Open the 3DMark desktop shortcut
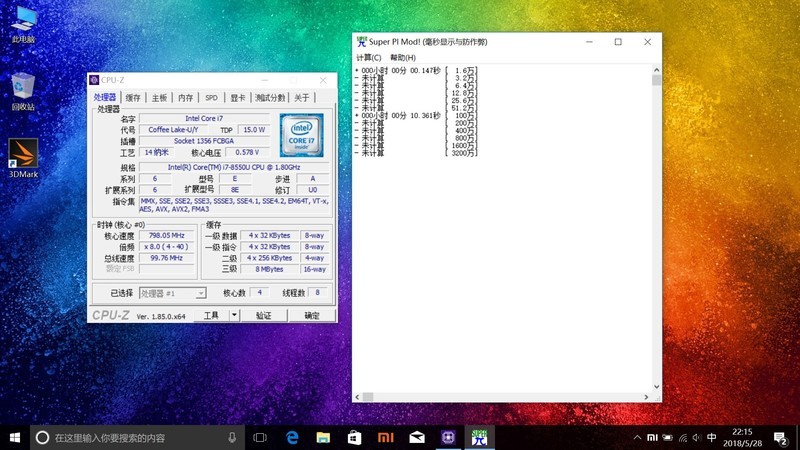This screenshot has width=800, height=450. pos(22,153)
